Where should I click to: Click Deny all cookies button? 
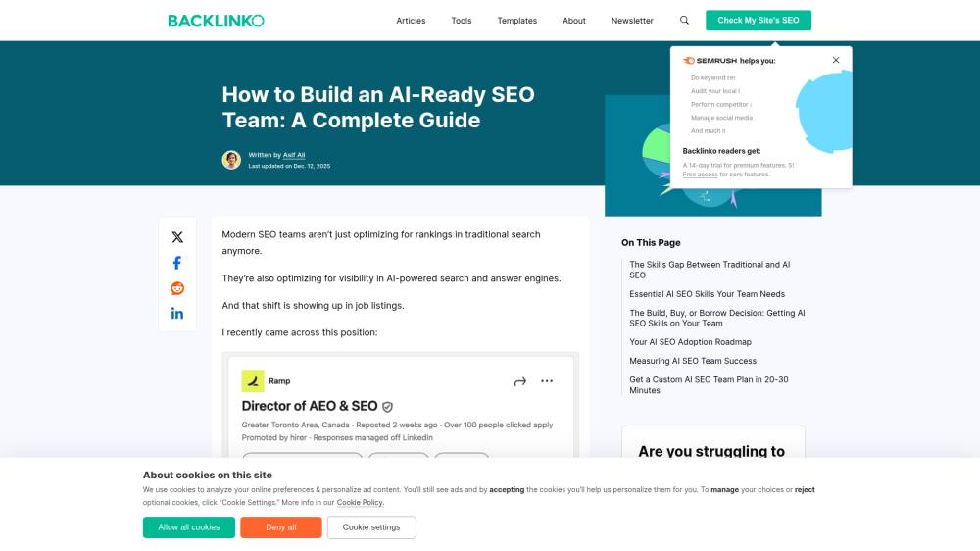280,527
